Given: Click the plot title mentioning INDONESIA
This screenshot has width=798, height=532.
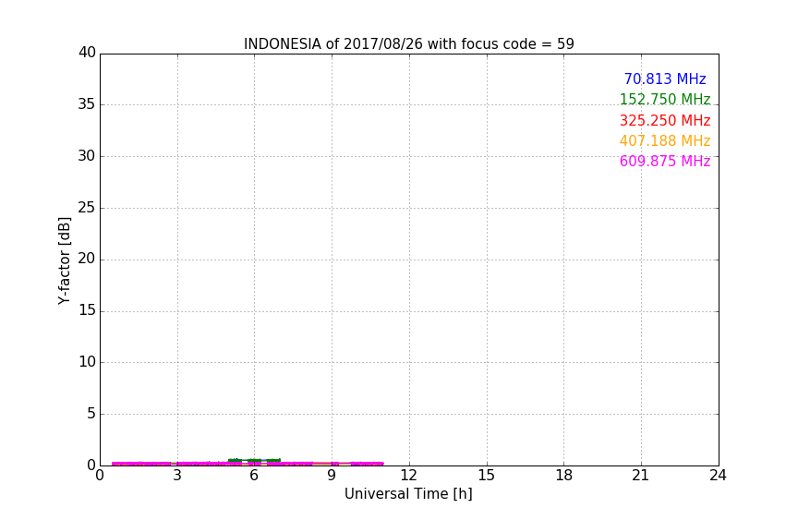Looking at the screenshot, I should [408, 44].
